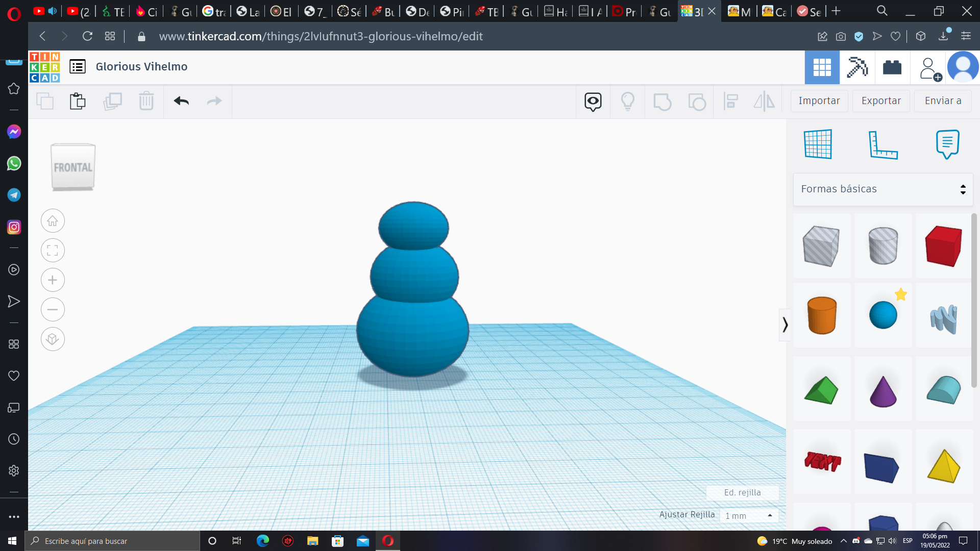Image resolution: width=980 pixels, height=551 pixels.
Task: Switch to 3D design grid view
Action: click(x=822, y=67)
